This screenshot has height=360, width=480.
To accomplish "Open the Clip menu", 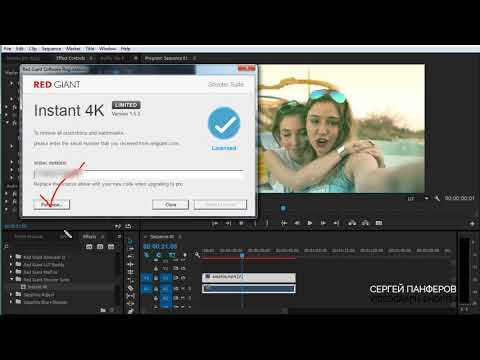I will [33, 49].
